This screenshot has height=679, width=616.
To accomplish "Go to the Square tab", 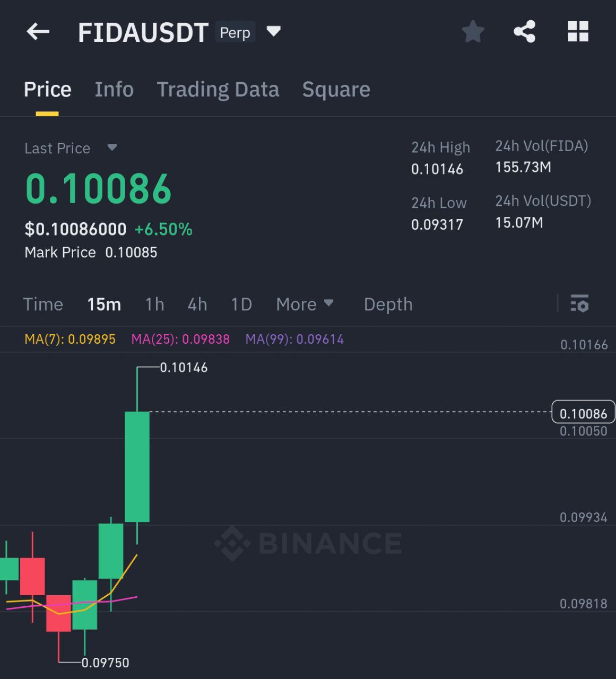I will pos(336,90).
